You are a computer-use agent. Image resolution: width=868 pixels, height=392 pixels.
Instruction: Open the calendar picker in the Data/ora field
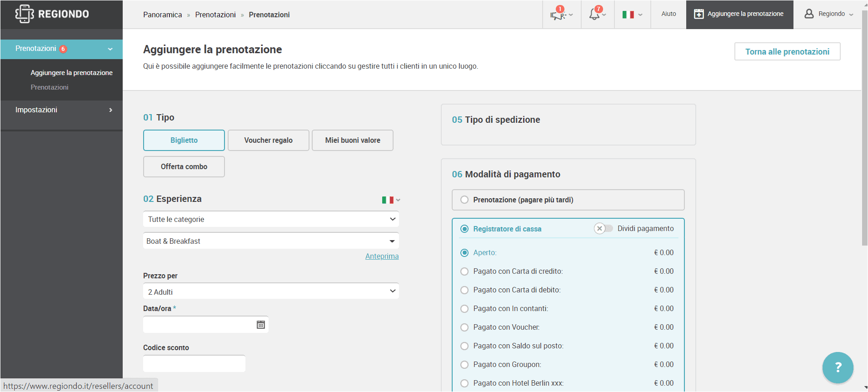pyautogui.click(x=261, y=325)
